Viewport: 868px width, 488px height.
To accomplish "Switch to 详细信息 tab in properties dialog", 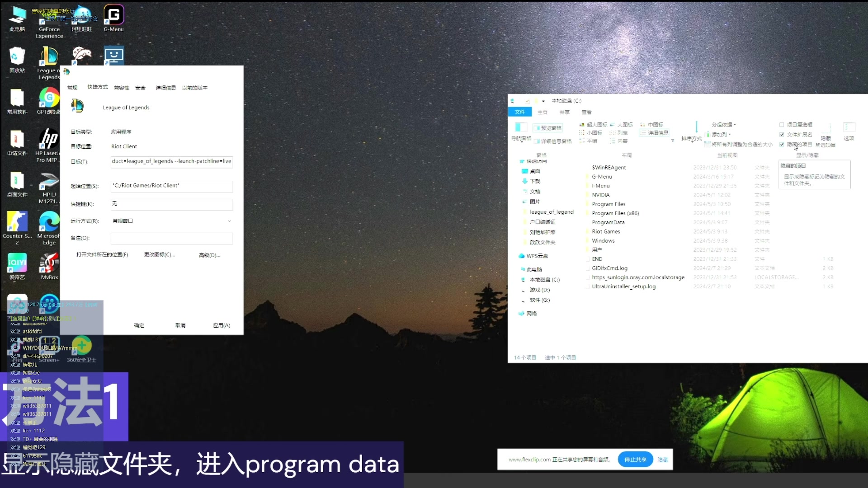I will pyautogui.click(x=166, y=88).
